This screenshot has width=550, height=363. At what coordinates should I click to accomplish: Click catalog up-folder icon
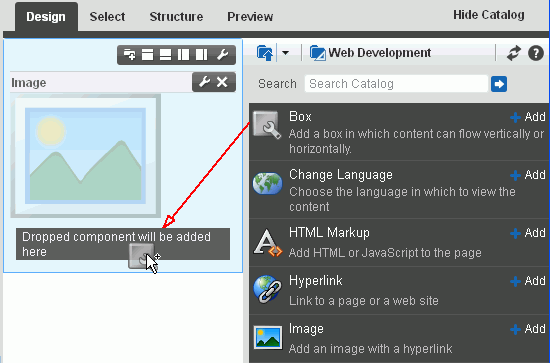pos(265,53)
